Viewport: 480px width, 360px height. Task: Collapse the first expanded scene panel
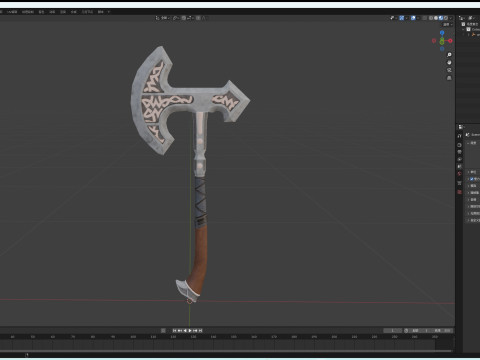pos(468,143)
